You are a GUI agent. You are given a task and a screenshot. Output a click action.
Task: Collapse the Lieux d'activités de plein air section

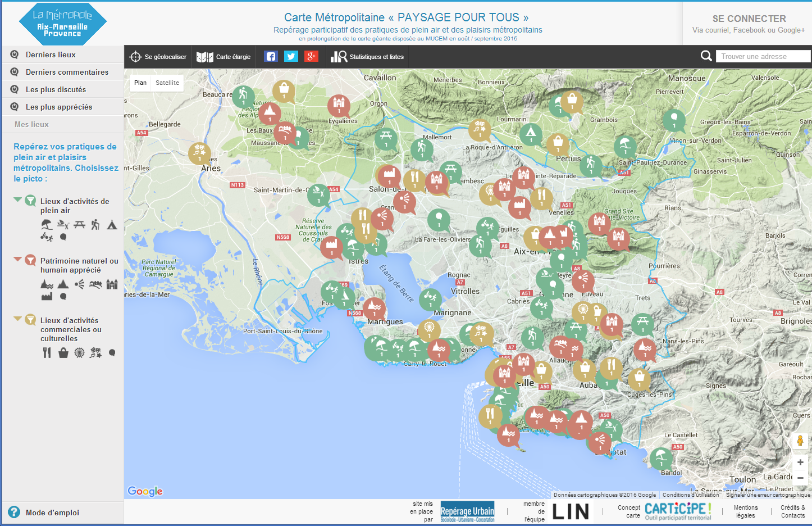click(17, 199)
